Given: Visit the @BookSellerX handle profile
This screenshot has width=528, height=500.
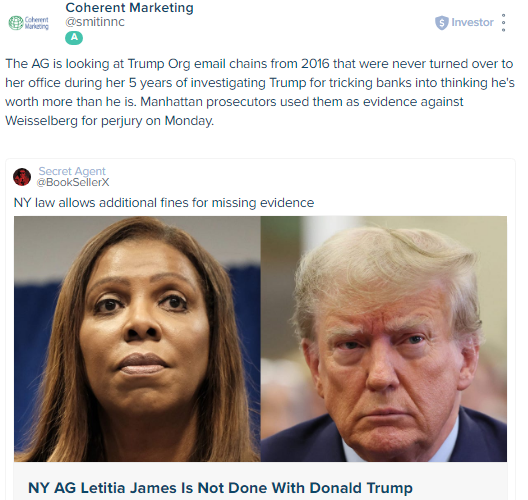Looking at the screenshot, I should pyautogui.click(x=73, y=182).
